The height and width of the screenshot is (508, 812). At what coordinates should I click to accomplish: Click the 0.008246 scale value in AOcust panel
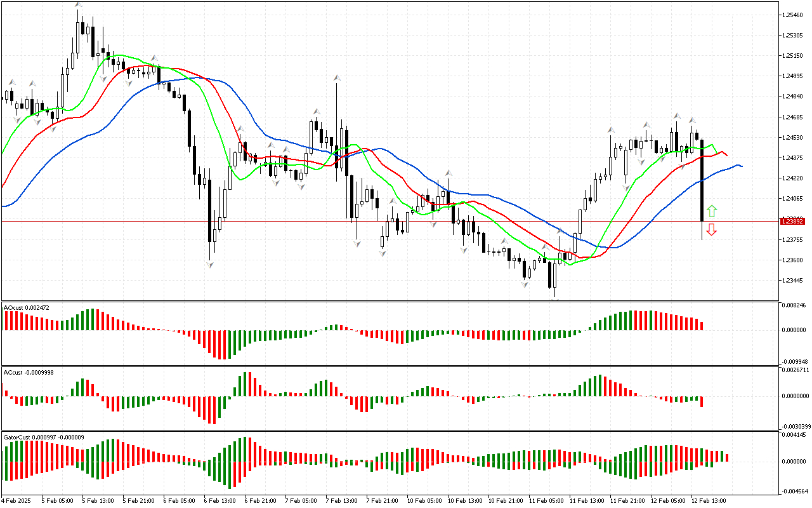(x=794, y=305)
